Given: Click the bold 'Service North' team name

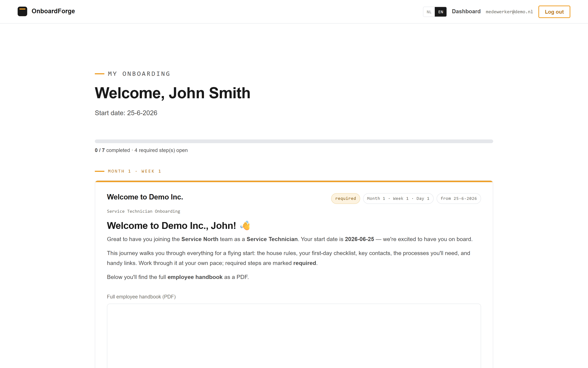Looking at the screenshot, I should [x=200, y=239].
